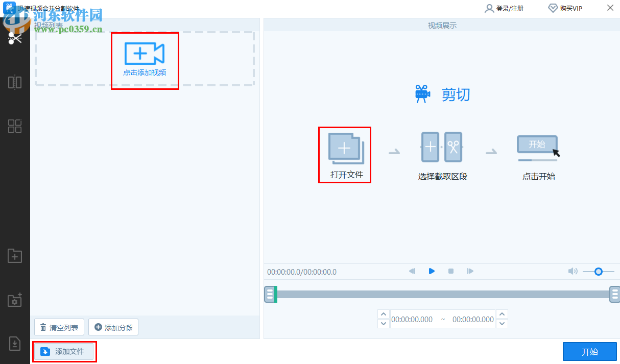Increase start time with the up stepper
Viewport: 620px width, 364px height.
383,313
